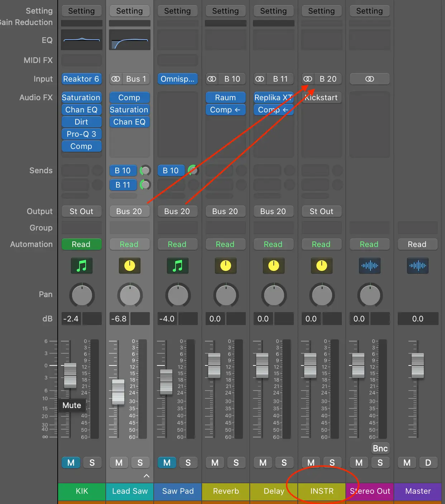Click the Bnc bounce button
Screen dimensions: 445x504
coord(380,448)
